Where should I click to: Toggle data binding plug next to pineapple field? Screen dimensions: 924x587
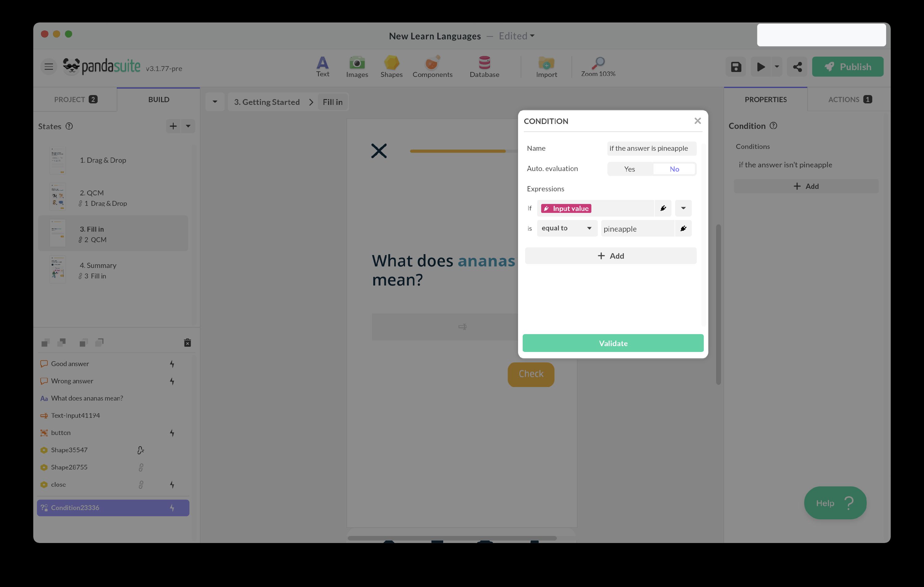tap(683, 228)
